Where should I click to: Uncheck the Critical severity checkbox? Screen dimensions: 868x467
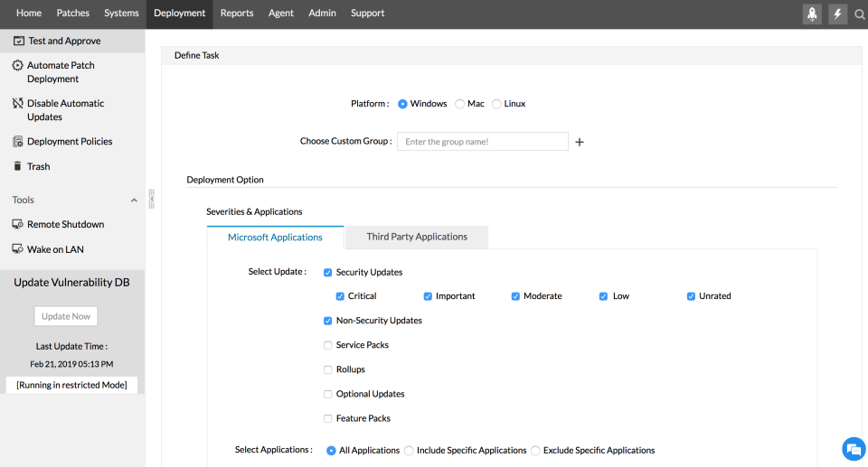tap(340, 296)
